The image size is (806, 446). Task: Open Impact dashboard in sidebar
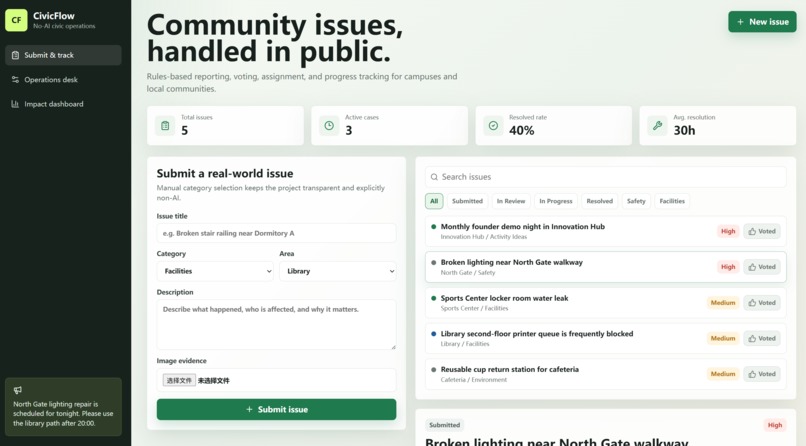pos(63,104)
